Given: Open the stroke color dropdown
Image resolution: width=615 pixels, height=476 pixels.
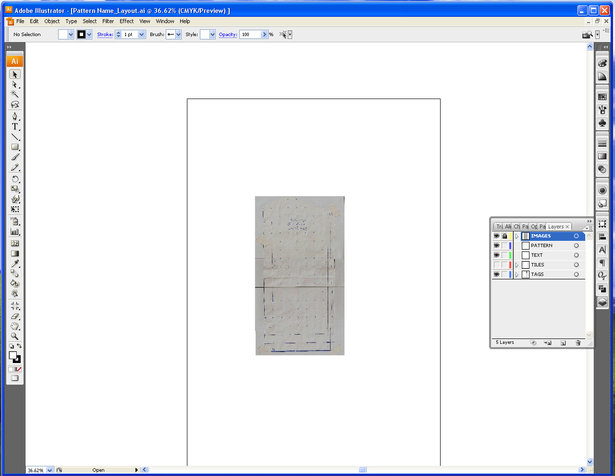Looking at the screenshot, I should tap(89, 35).
